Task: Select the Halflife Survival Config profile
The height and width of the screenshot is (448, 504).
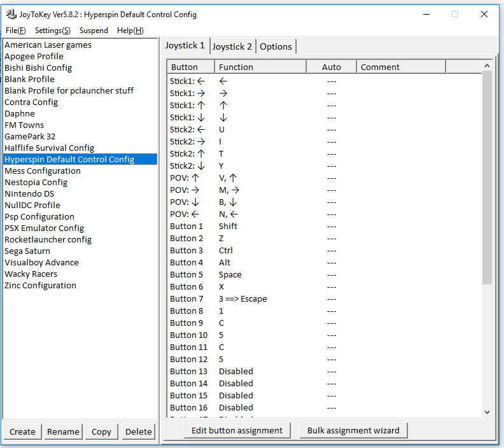Action: 80,148
